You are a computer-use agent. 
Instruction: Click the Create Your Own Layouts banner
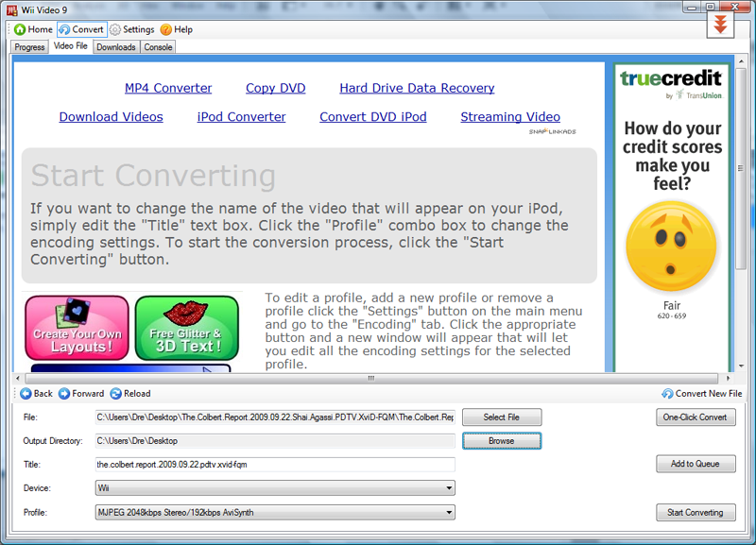click(77, 328)
